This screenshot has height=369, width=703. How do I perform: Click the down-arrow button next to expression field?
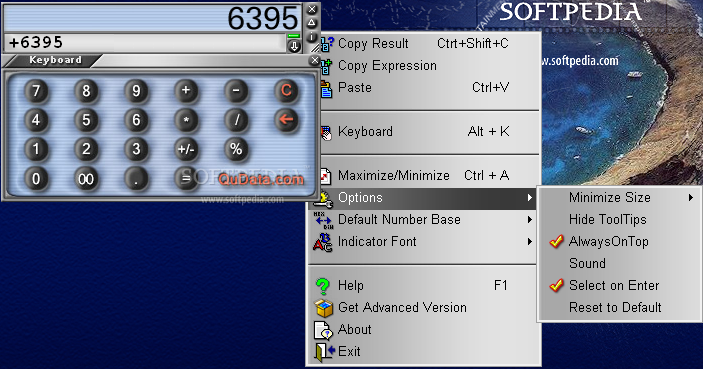pos(294,46)
